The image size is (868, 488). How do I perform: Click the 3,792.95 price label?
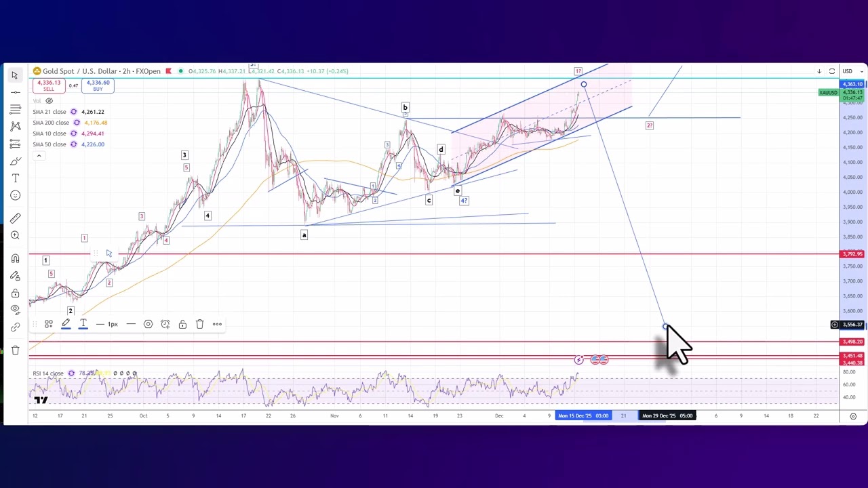(852, 254)
